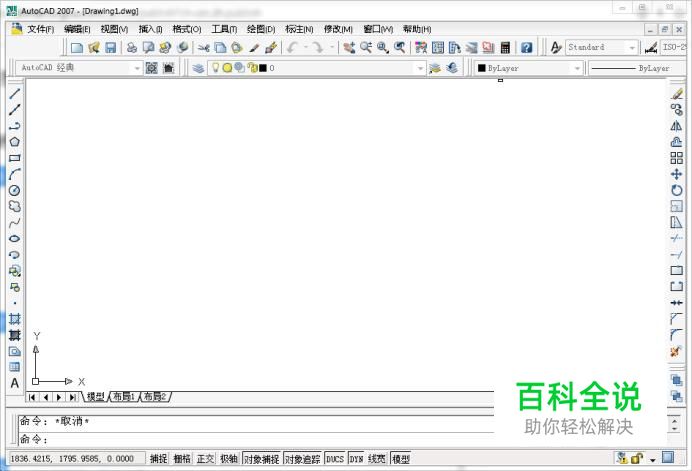Select the Revision Cloud tool

[15, 206]
